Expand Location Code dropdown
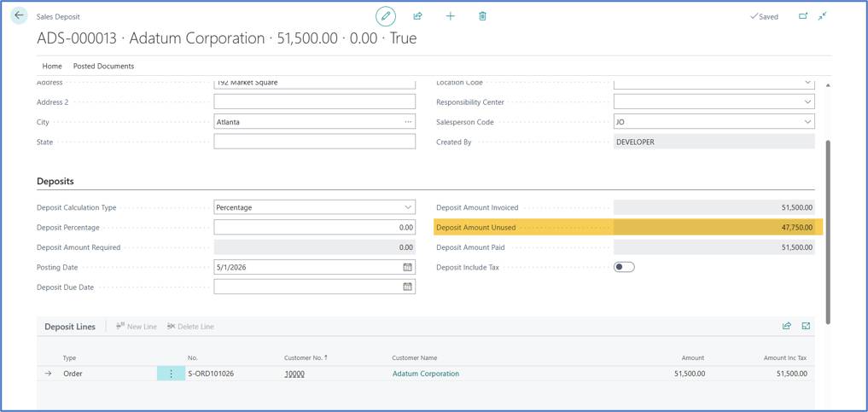Viewport: 868px width, 412px height. pyautogui.click(x=807, y=83)
